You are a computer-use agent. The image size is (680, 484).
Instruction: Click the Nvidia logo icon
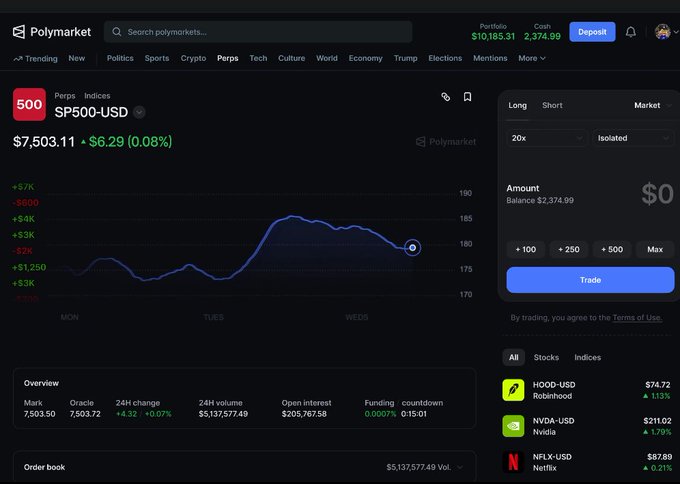pyautogui.click(x=513, y=426)
